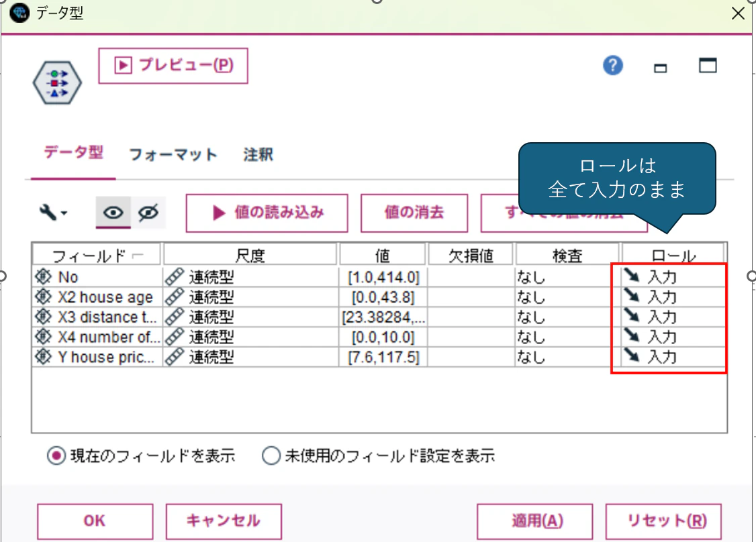Click the dialog maximize-size icon near help

tap(708, 65)
